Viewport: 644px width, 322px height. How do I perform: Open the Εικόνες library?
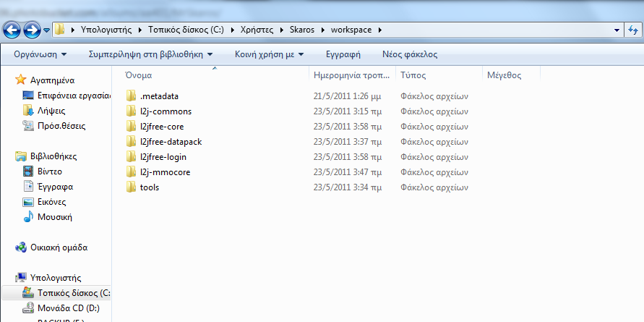click(x=52, y=202)
